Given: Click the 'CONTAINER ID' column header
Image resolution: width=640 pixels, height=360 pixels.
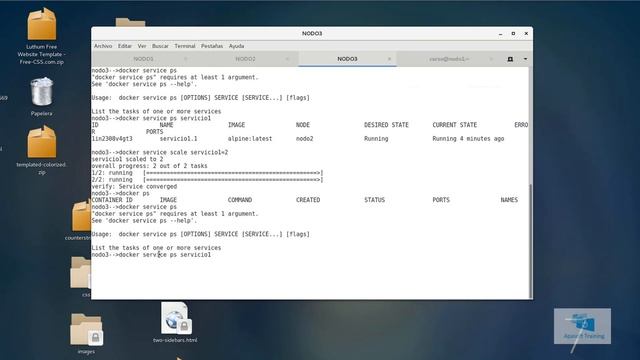Looking at the screenshot, I should (x=112, y=200).
